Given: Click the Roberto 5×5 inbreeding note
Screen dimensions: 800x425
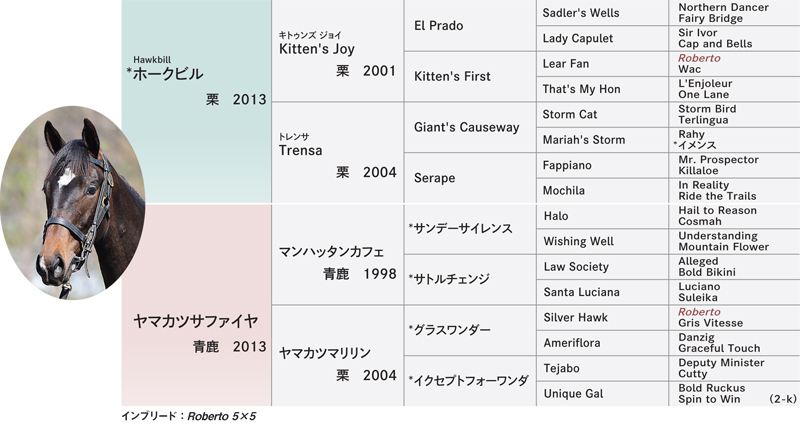Looking at the screenshot, I should [x=188, y=416].
